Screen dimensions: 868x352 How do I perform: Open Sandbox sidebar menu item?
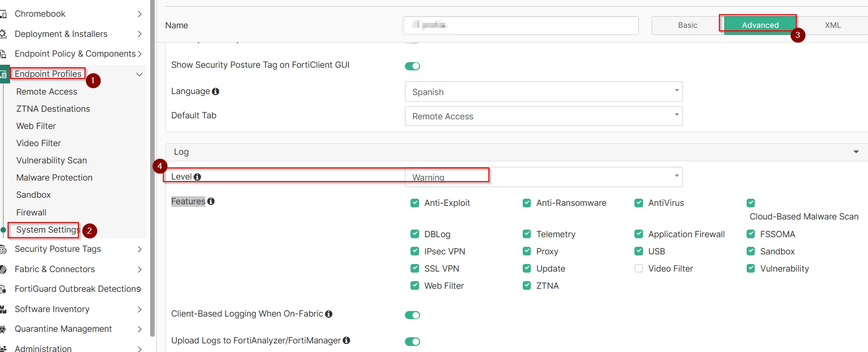(x=33, y=195)
